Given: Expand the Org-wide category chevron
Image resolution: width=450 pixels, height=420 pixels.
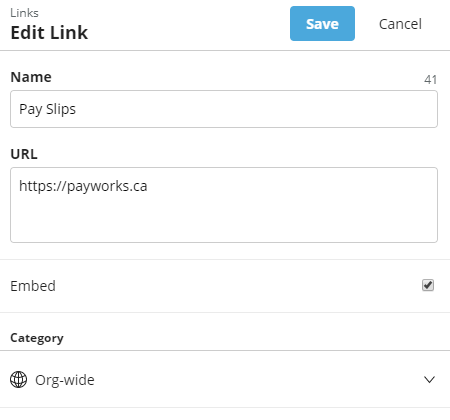Looking at the screenshot, I should [x=429, y=379].
